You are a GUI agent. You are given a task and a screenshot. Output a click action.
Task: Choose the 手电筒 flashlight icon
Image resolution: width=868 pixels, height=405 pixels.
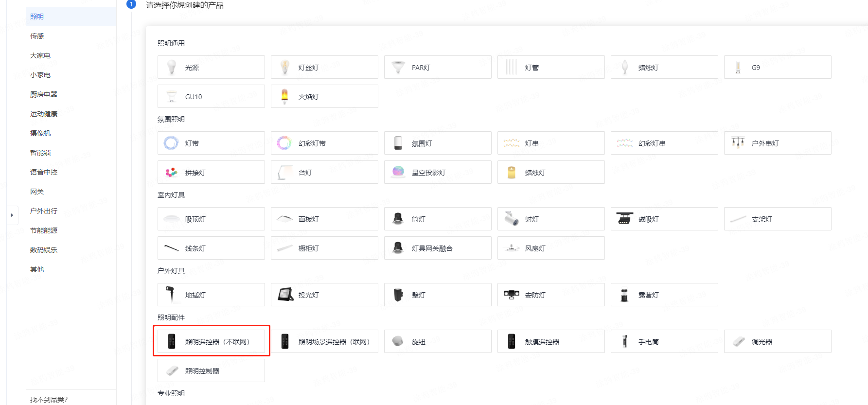[x=625, y=341]
